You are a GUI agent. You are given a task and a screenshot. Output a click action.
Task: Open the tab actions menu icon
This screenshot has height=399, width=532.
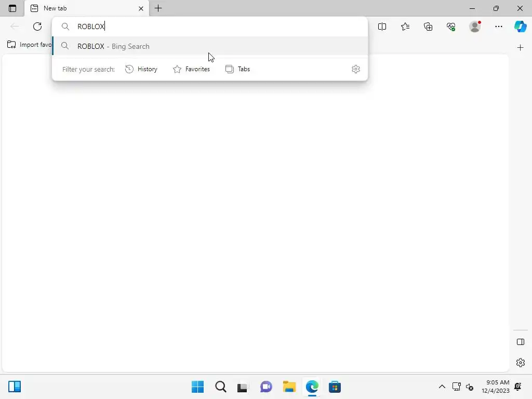click(x=12, y=8)
